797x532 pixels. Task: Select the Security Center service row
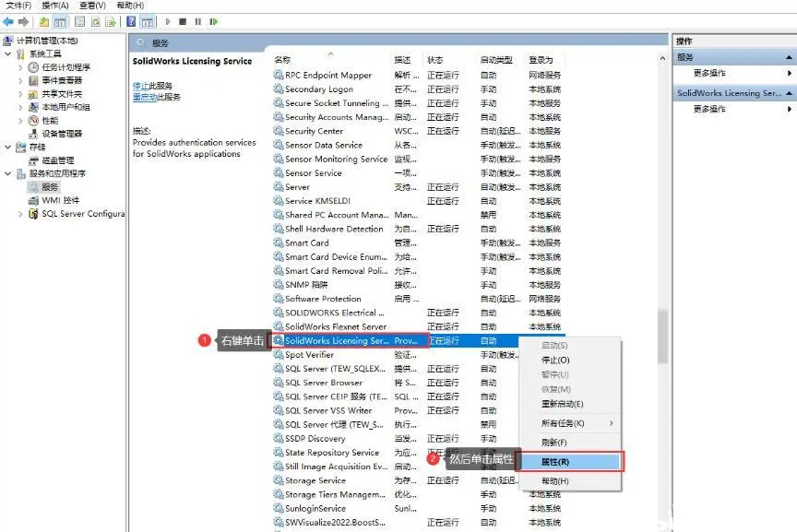tap(419, 131)
